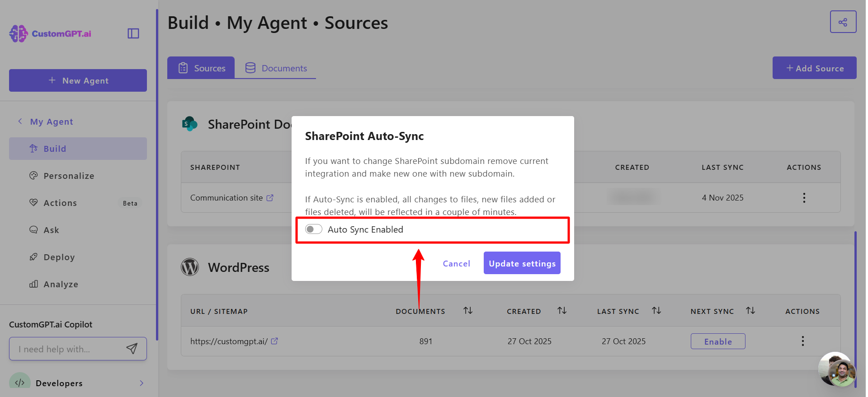Open the Build section
Screen dimensions: 868x397
coord(78,149)
